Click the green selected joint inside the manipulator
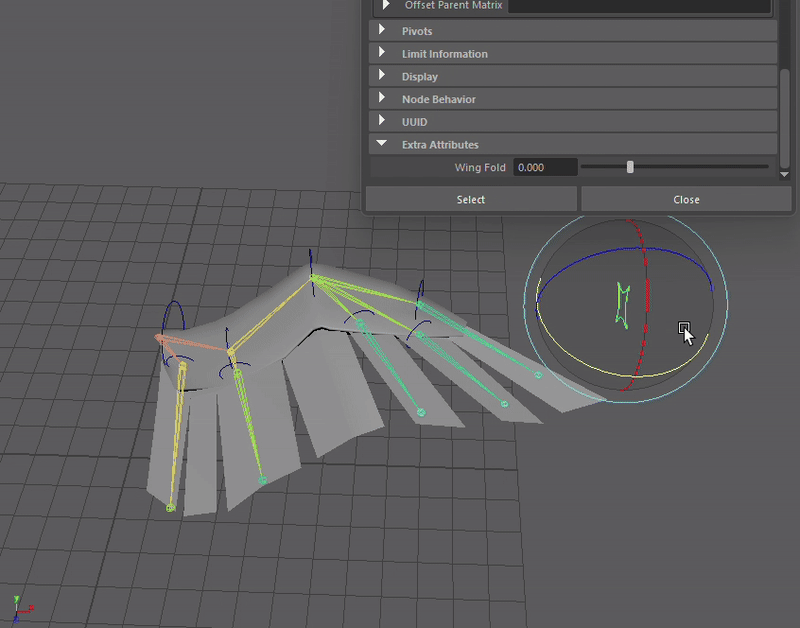The image size is (800, 628). [x=621, y=300]
